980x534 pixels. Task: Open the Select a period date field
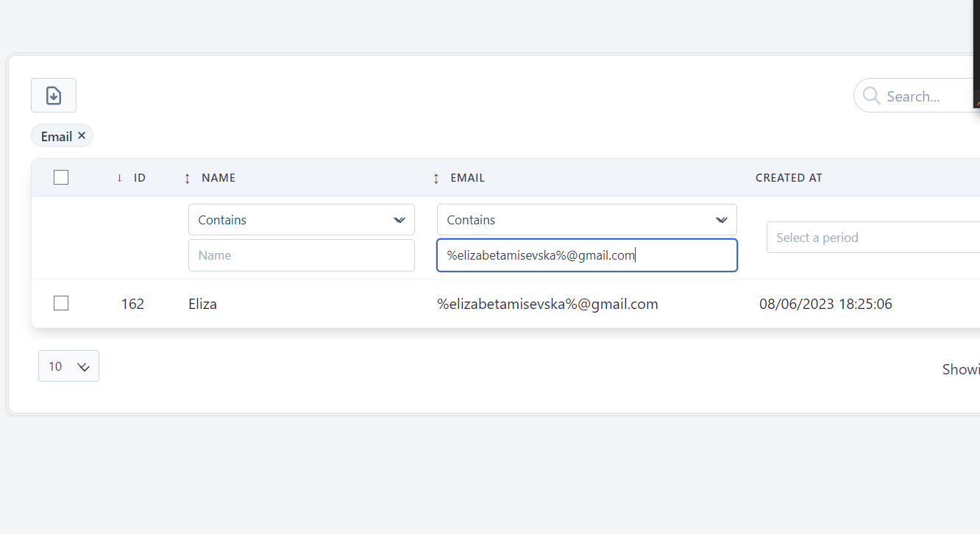(x=872, y=238)
